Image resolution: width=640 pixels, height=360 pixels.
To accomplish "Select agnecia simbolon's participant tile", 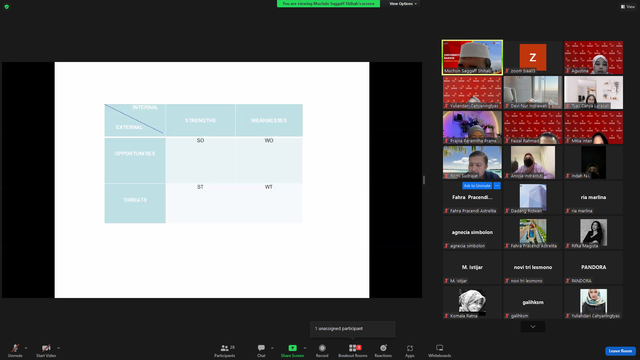I will pyautogui.click(x=472, y=233).
